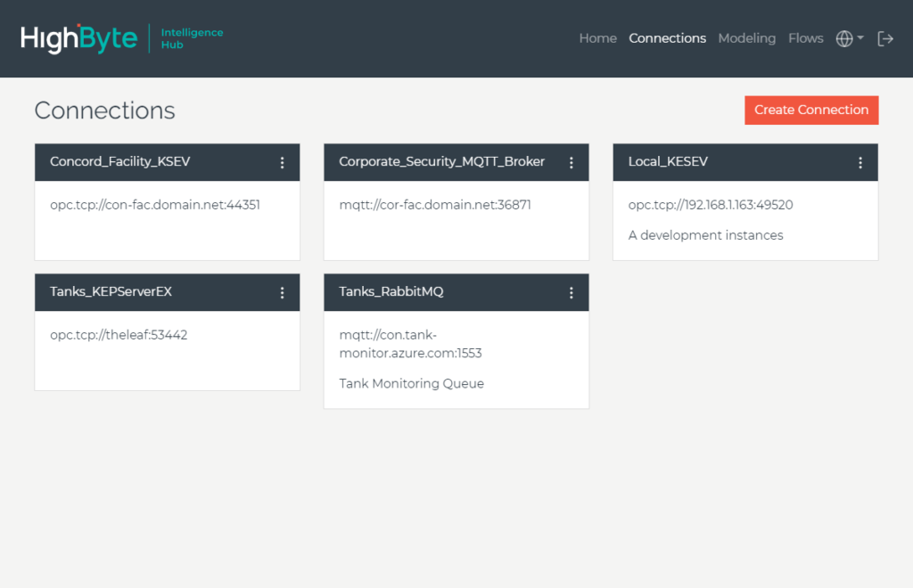Select the Connections menu item
Image resolution: width=913 pixels, height=588 pixels.
click(667, 38)
